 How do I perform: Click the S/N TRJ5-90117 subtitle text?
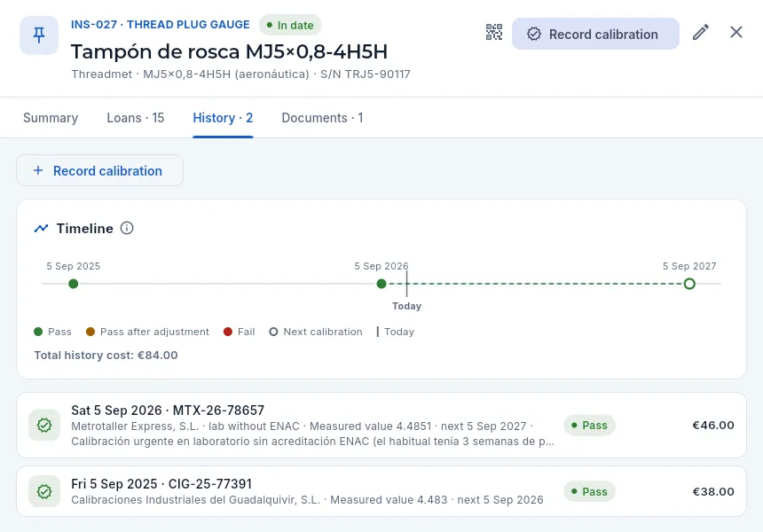(366, 74)
